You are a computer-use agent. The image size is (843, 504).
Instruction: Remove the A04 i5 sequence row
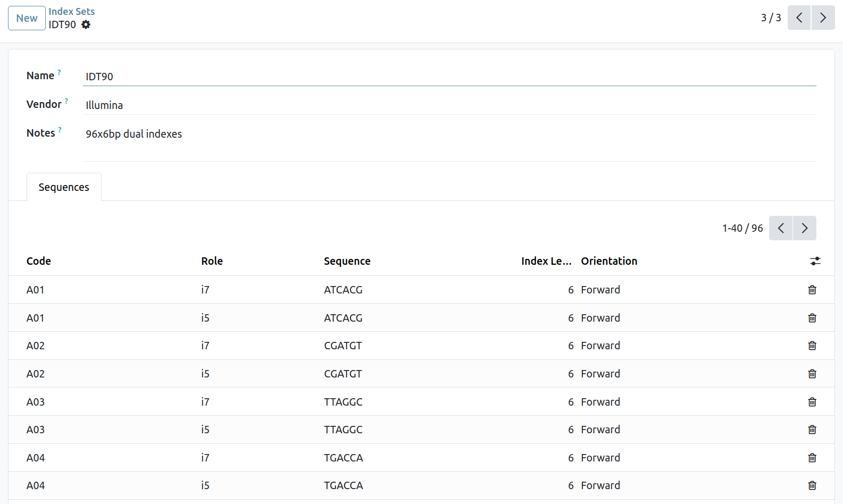click(812, 485)
